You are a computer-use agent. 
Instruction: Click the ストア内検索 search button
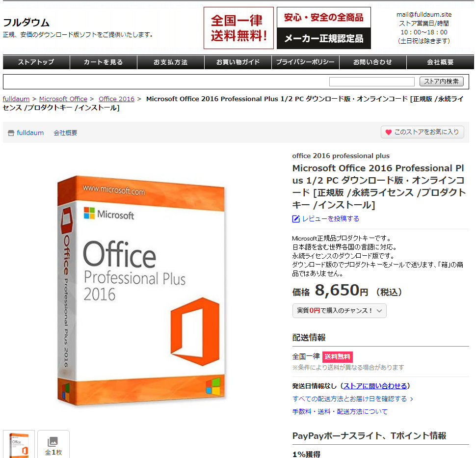pyautogui.click(x=441, y=81)
